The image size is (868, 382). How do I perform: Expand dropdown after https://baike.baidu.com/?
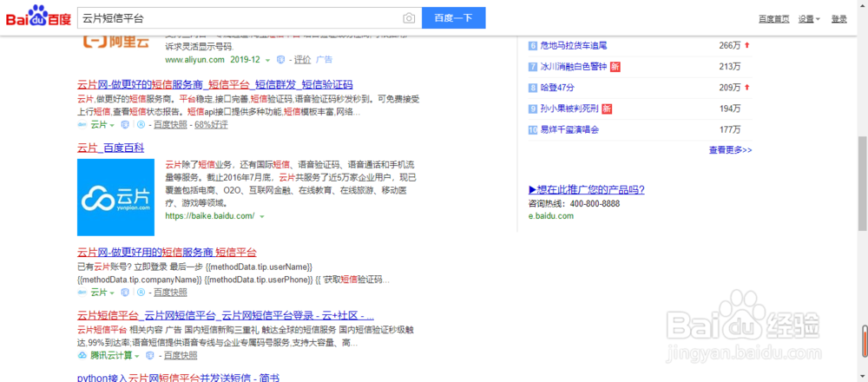coord(261,216)
